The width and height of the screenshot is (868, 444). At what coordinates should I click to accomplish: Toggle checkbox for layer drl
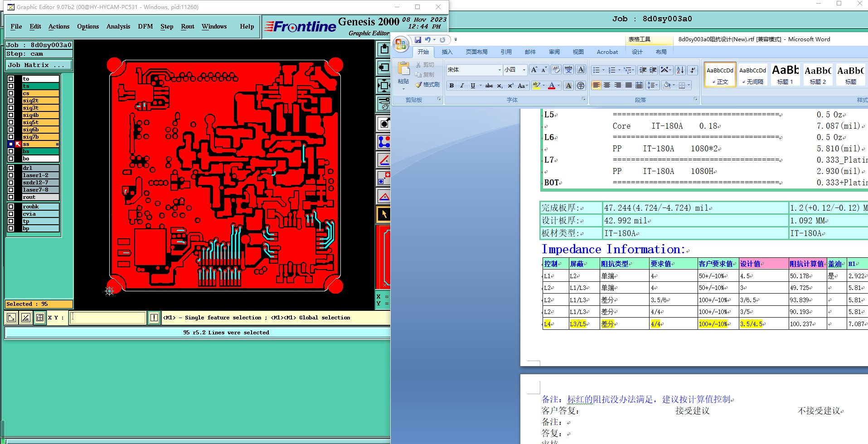[11, 168]
